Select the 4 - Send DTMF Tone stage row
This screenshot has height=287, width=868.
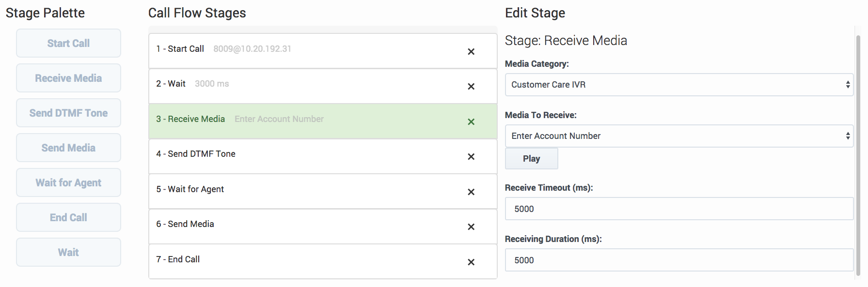[291, 156]
